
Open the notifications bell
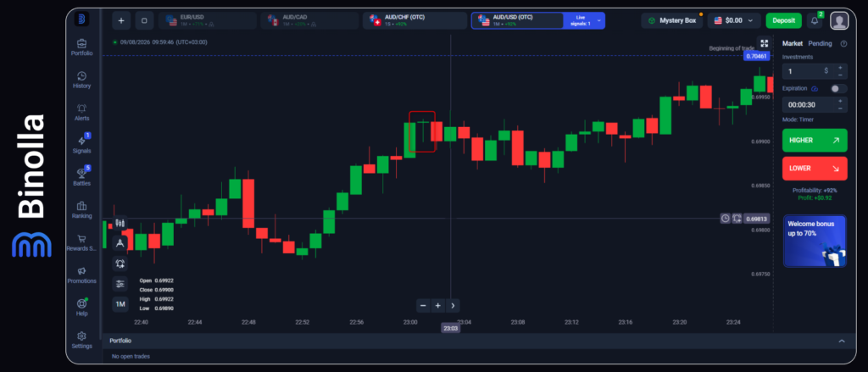(x=815, y=20)
